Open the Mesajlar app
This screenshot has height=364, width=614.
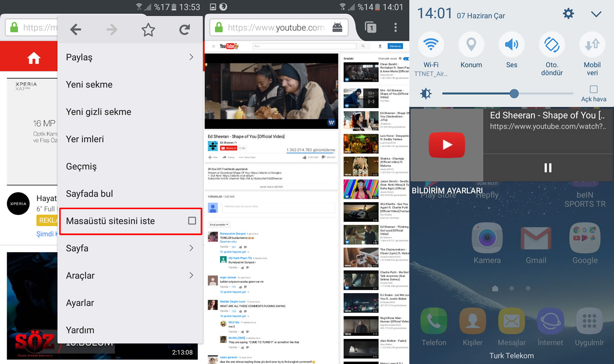[x=512, y=321]
